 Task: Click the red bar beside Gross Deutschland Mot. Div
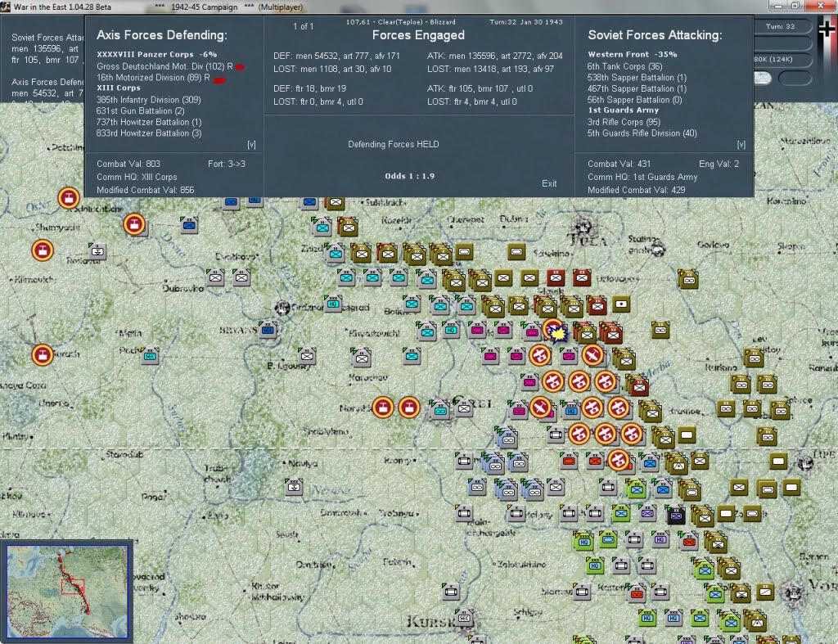click(x=240, y=67)
